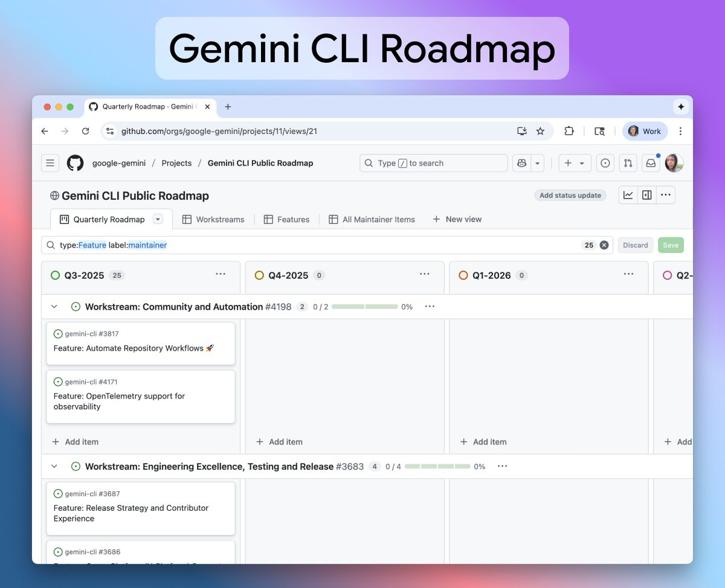Open the Copilot dropdown arrow in header

[536, 163]
